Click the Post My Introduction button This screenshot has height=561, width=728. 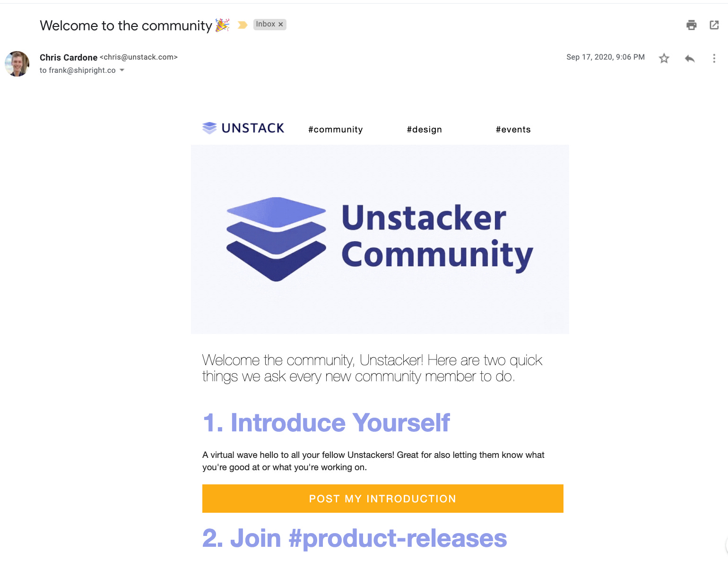click(383, 499)
